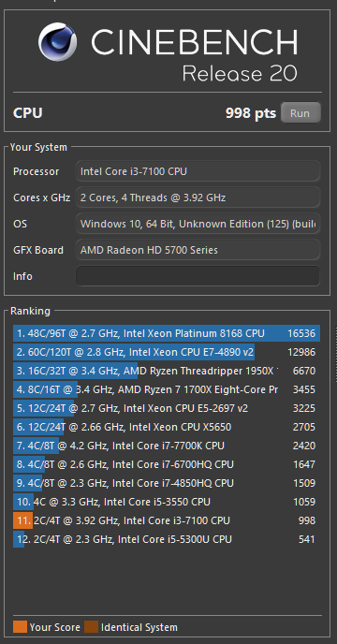Select the orange i3-7100 ranking row

[x=167, y=520]
